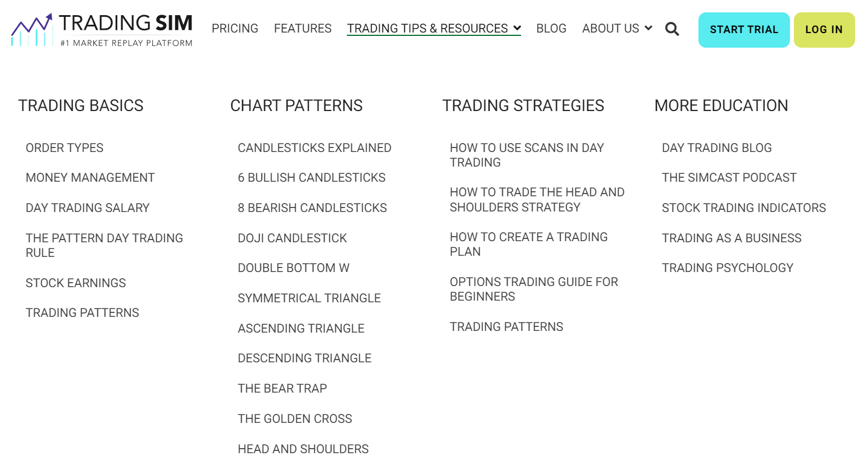
Task: Select the FEATURES menu item
Action: (303, 28)
